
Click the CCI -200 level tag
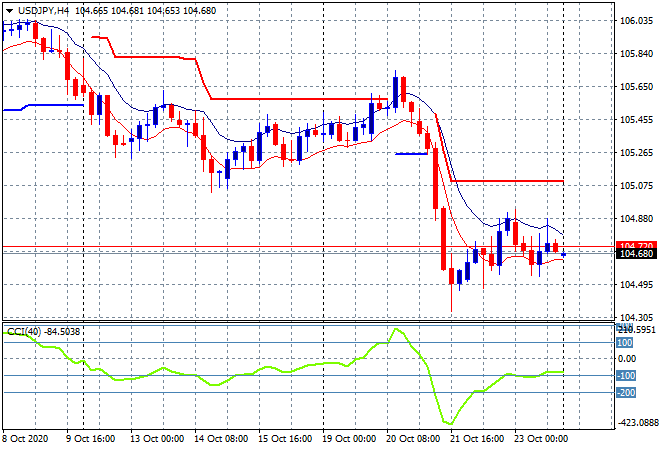click(x=626, y=393)
